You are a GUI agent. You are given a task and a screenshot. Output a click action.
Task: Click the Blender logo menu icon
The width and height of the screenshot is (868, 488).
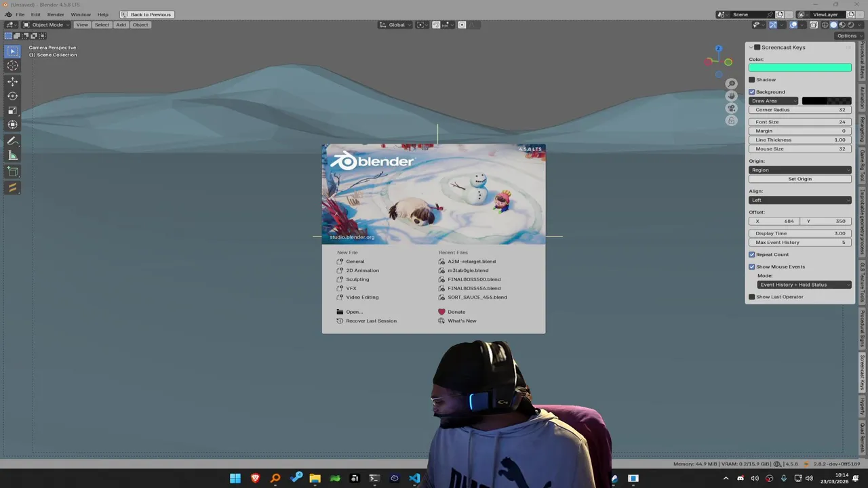(8, 14)
